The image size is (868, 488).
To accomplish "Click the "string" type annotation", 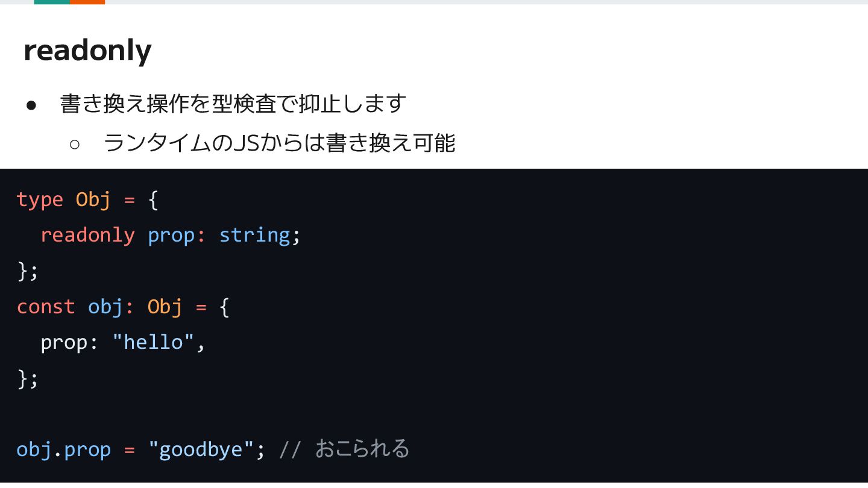I will click(x=254, y=235).
